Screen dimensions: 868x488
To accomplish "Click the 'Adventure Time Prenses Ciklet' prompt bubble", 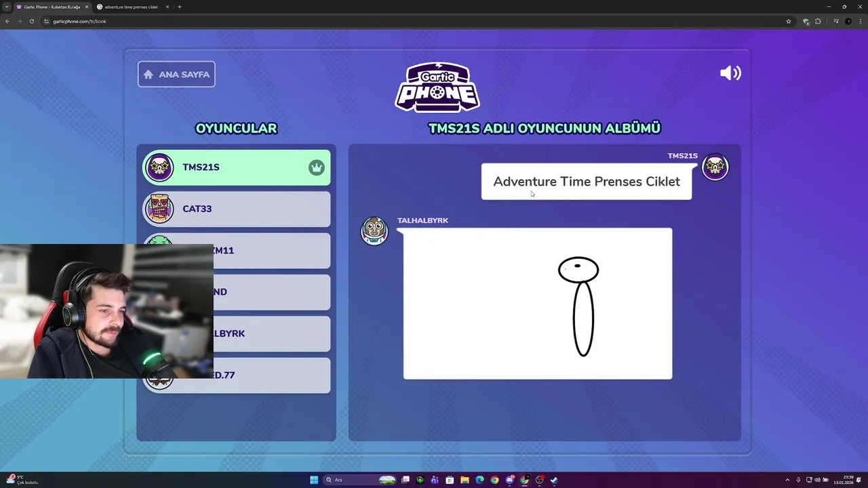I will (x=587, y=182).
